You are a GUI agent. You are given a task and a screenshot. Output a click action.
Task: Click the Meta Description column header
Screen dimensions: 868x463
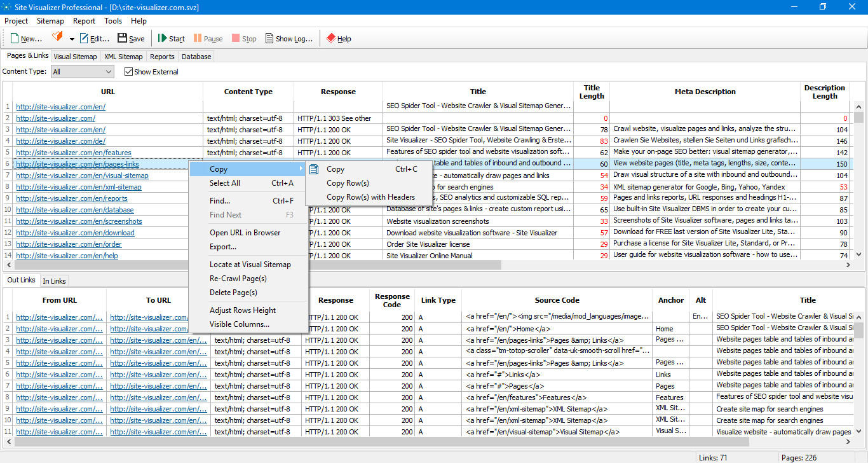[x=705, y=92]
